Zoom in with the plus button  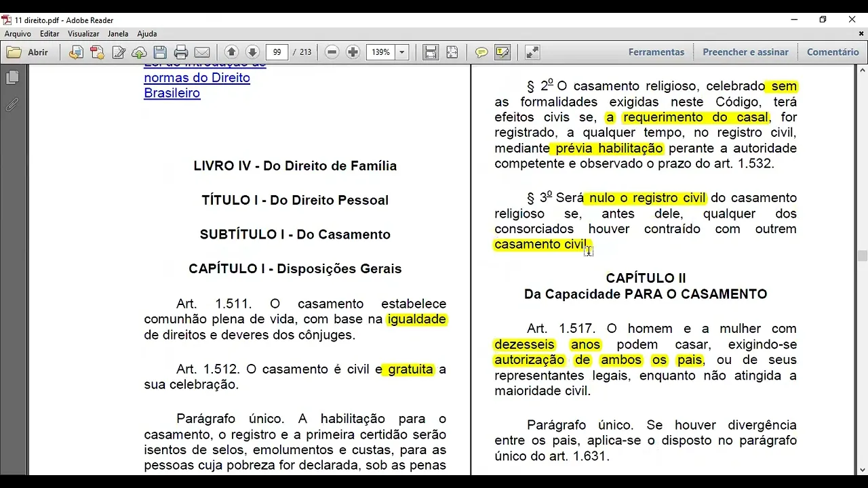coord(353,52)
